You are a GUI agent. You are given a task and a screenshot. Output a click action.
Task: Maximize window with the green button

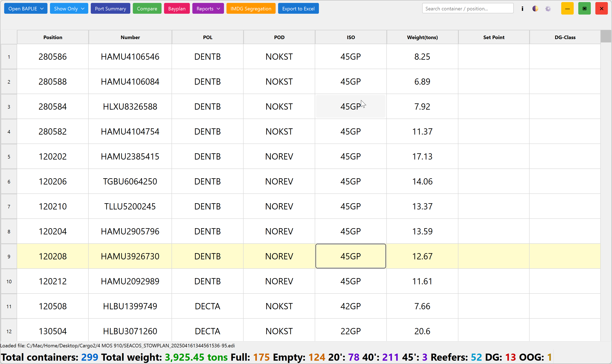click(x=584, y=9)
